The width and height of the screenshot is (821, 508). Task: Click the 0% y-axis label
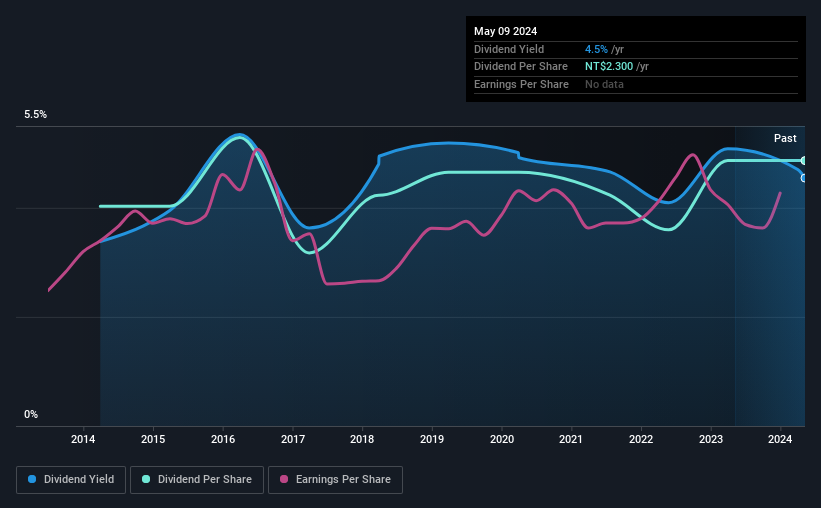31,414
